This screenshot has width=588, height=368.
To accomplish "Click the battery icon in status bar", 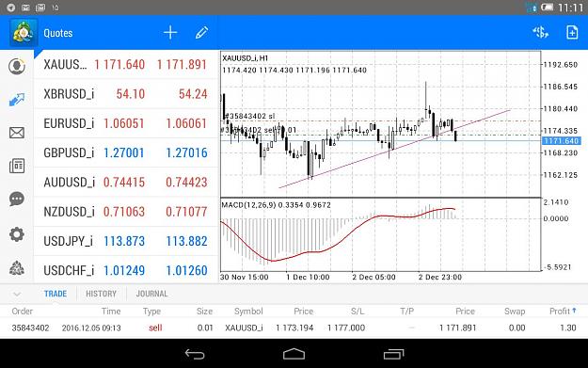I will click(548, 8).
